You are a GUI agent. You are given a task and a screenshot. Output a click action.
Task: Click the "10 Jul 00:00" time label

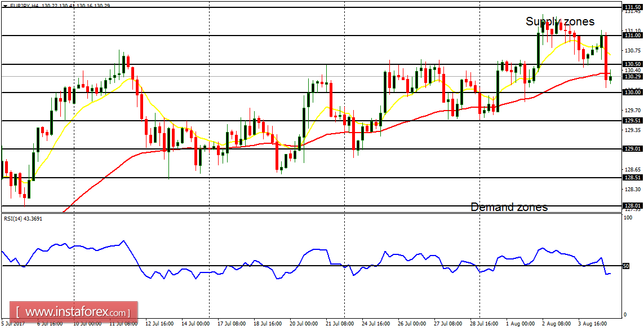[x=88, y=324]
